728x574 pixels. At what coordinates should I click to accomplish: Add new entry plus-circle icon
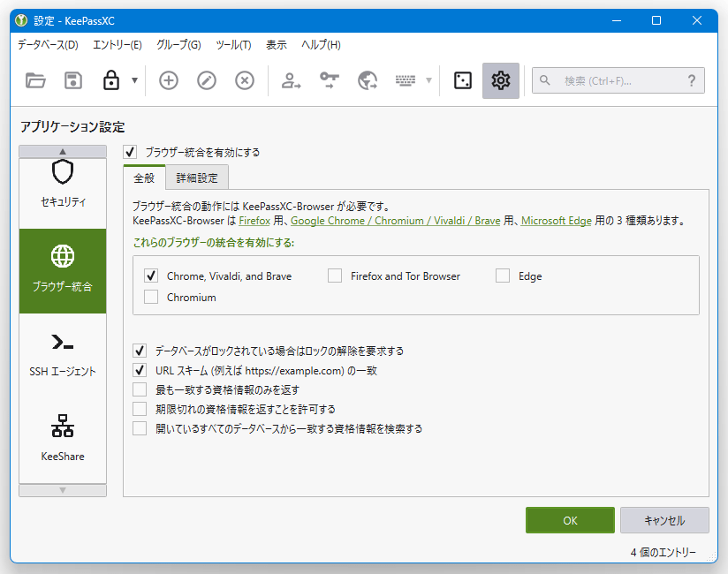pos(169,80)
